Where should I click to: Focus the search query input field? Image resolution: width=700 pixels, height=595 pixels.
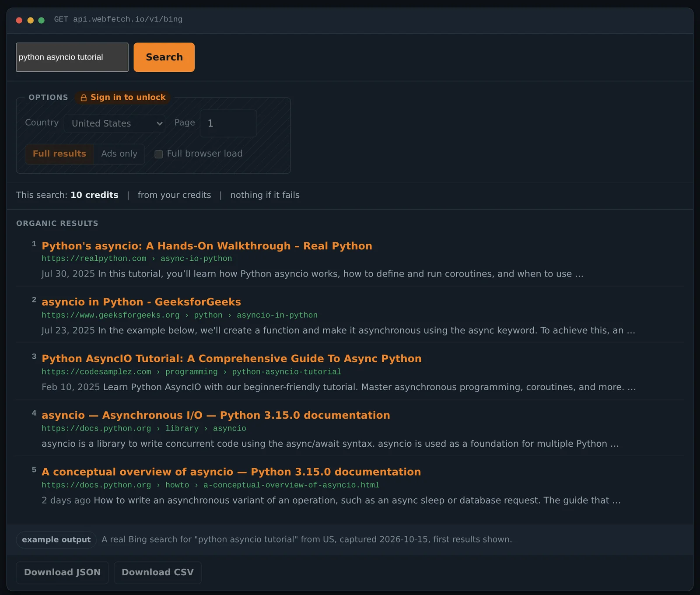click(72, 57)
